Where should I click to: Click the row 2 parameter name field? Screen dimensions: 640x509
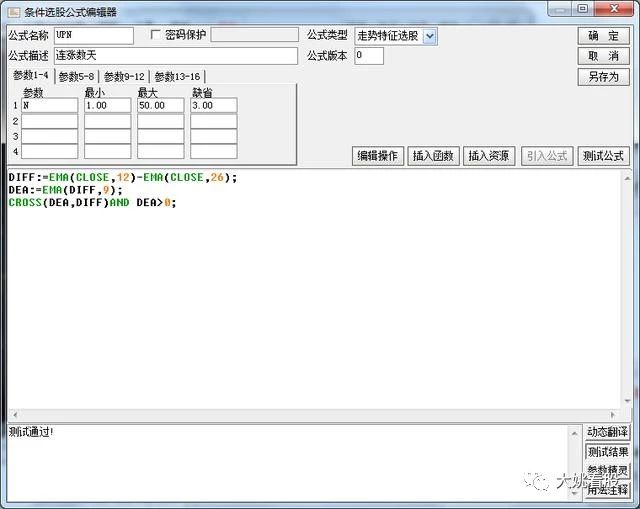(x=49, y=121)
